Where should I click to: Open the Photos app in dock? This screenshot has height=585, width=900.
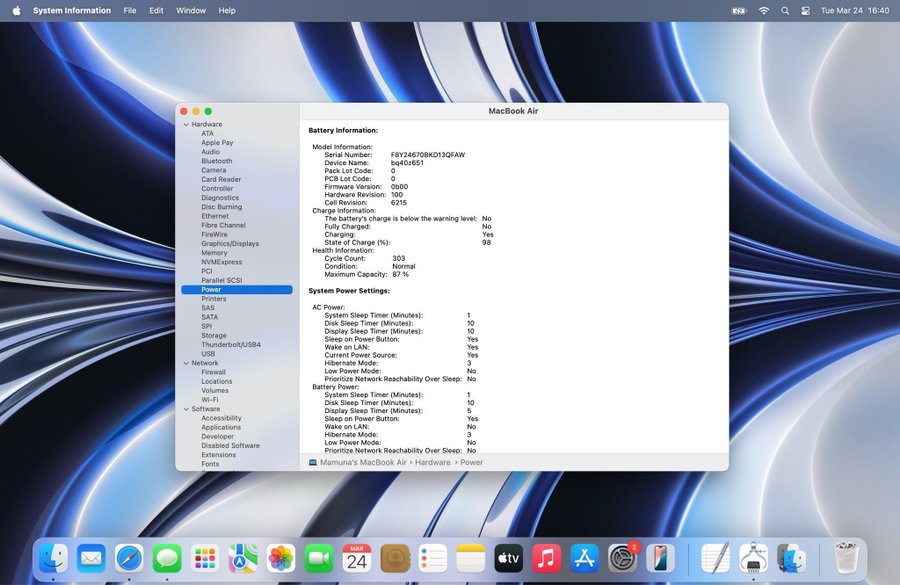281,558
